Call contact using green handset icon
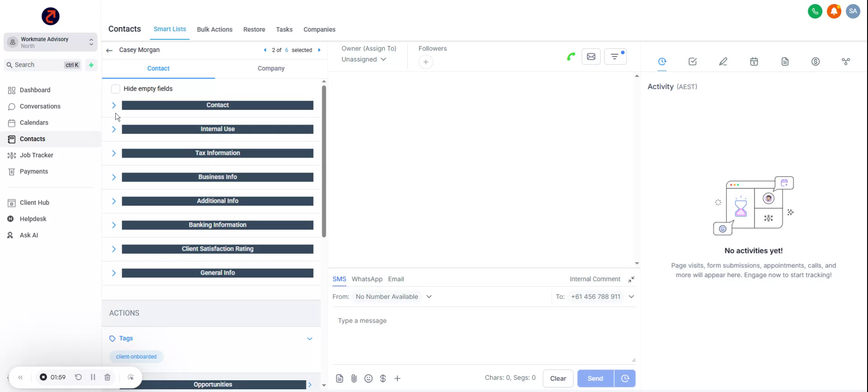 click(x=571, y=57)
